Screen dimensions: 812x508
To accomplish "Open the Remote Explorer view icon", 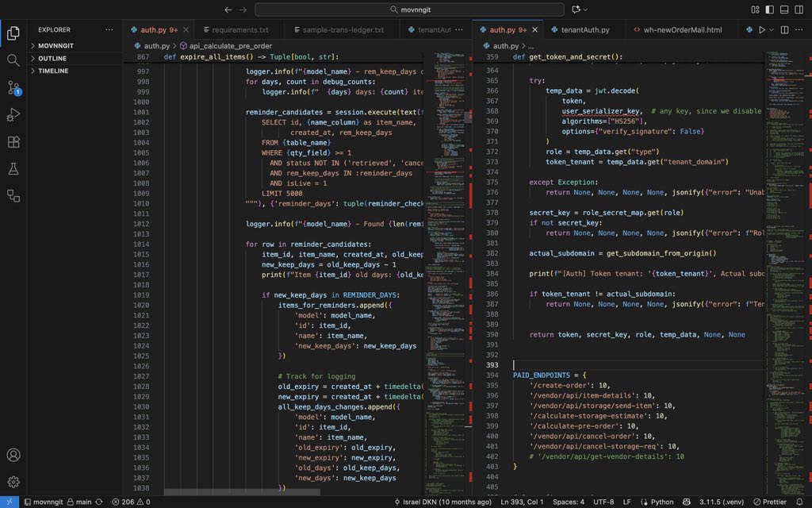I will 13,195.
